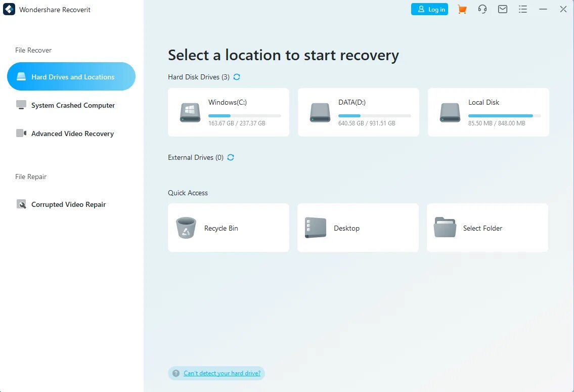Screen dimensions: 574x392
Task: Refresh the Hard Disk Drives list
Action: 237,77
